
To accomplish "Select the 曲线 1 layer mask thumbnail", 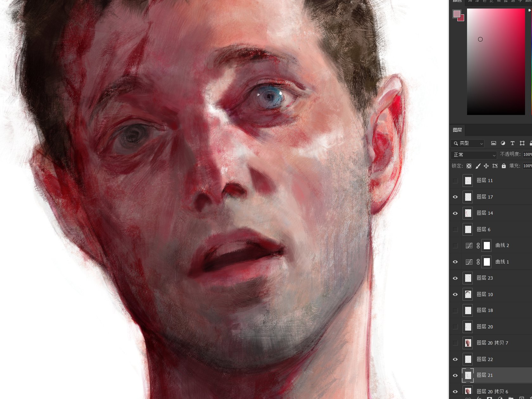I will point(487,262).
